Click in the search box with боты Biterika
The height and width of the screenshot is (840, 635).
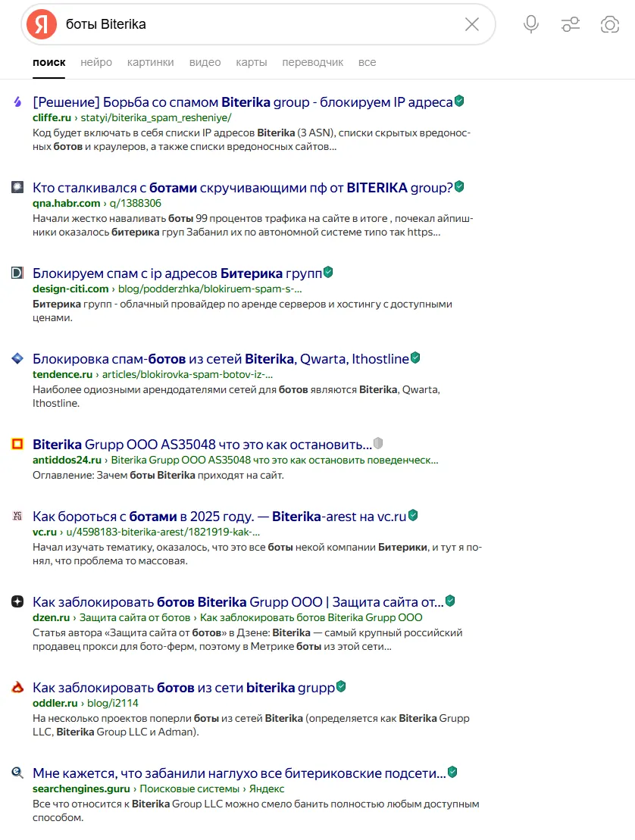(x=258, y=24)
